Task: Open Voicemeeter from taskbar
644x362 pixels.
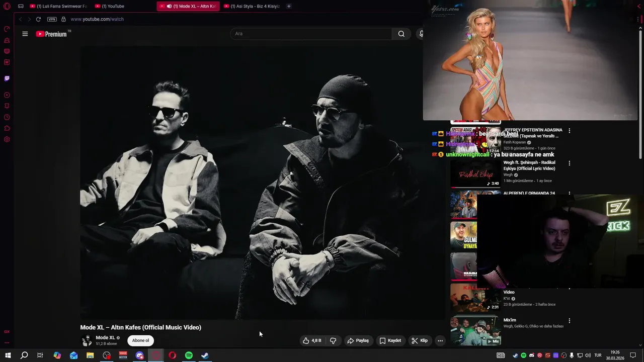Action: tap(123, 355)
